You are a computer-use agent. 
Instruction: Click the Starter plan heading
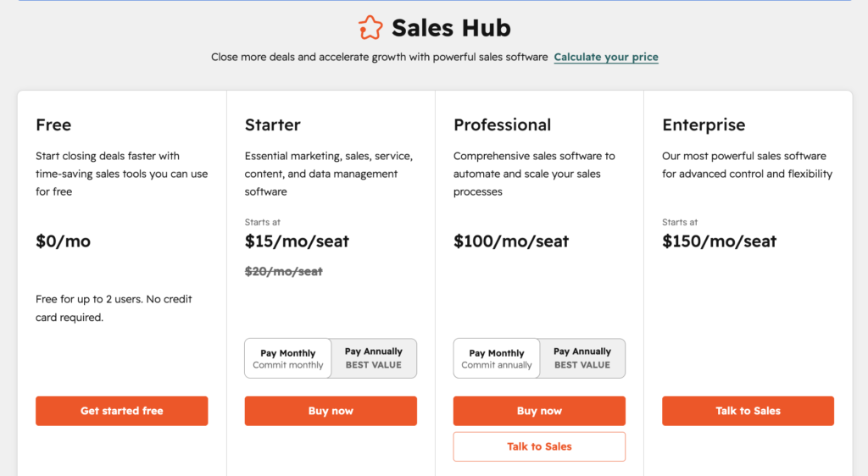click(x=273, y=125)
